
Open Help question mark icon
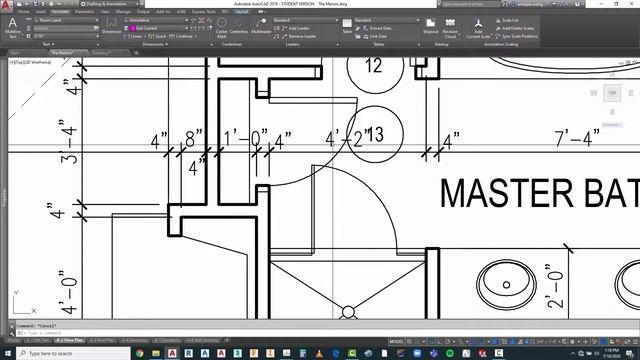pos(578,4)
